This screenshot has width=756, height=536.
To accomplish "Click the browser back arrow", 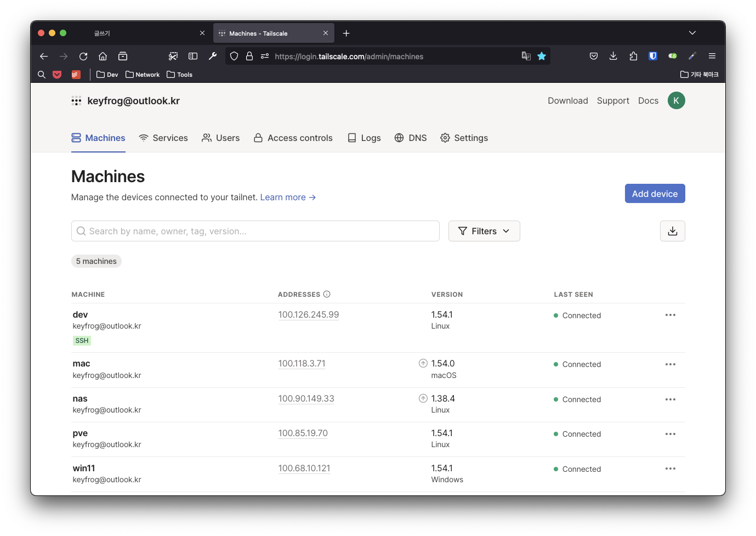I will [x=44, y=56].
